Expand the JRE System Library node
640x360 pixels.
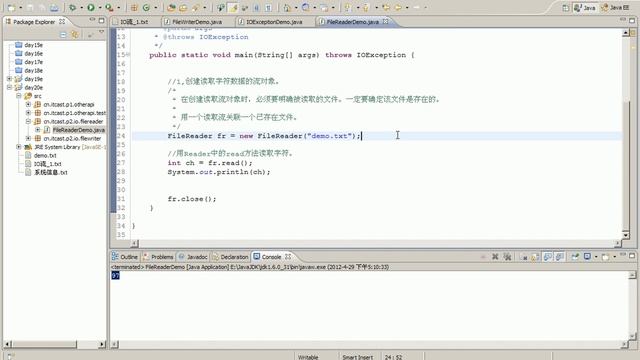(19, 147)
